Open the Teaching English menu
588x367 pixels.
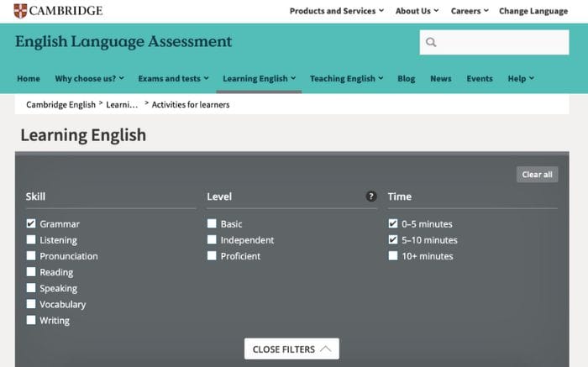[x=346, y=78]
